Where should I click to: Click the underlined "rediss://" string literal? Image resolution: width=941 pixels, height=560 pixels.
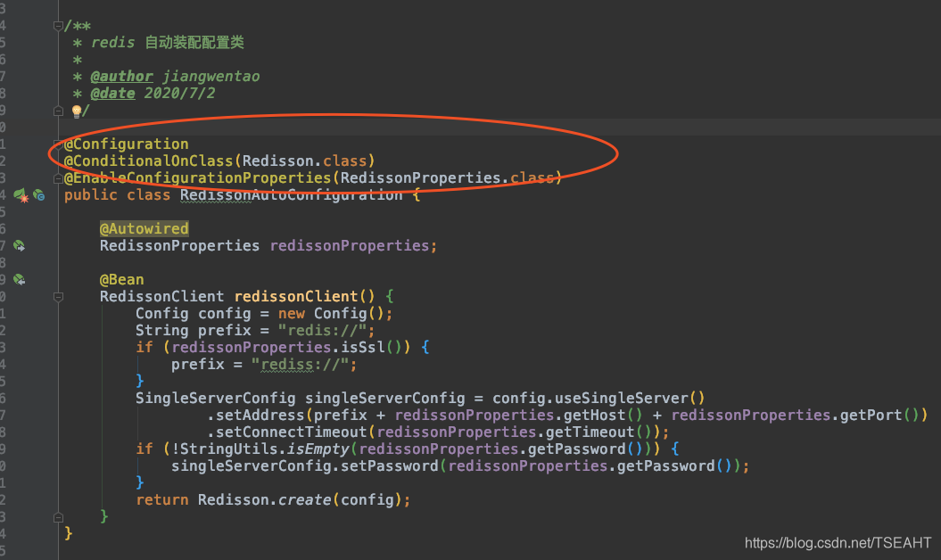(300, 365)
